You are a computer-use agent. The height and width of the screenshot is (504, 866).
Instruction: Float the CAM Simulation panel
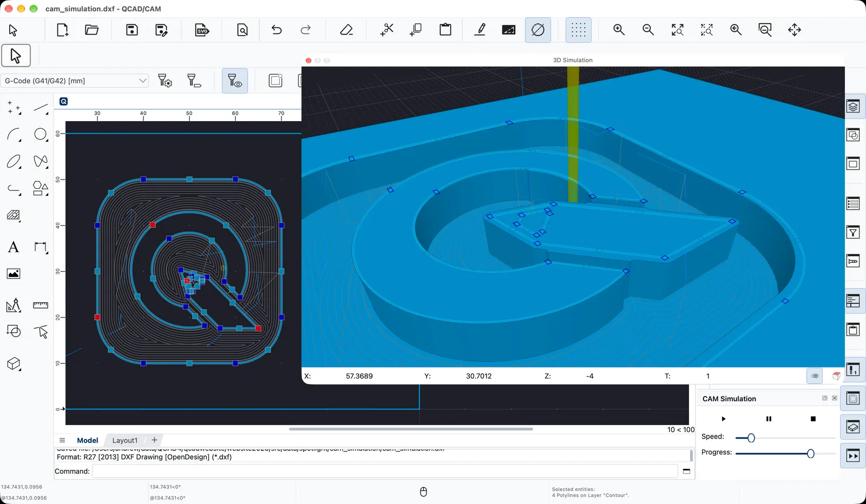pyautogui.click(x=825, y=398)
